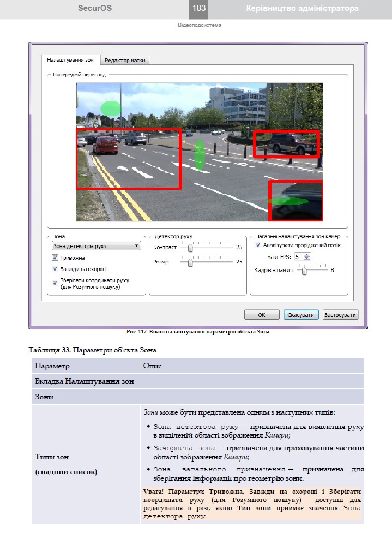The image size is (392, 545).
Task: Click the Увага! note paragraph
Action: click(x=252, y=504)
